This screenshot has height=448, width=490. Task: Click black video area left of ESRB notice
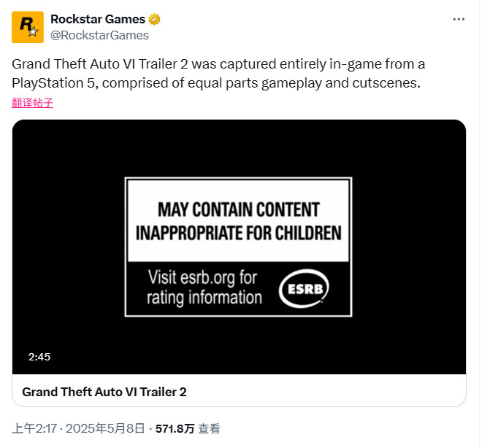tap(69, 247)
